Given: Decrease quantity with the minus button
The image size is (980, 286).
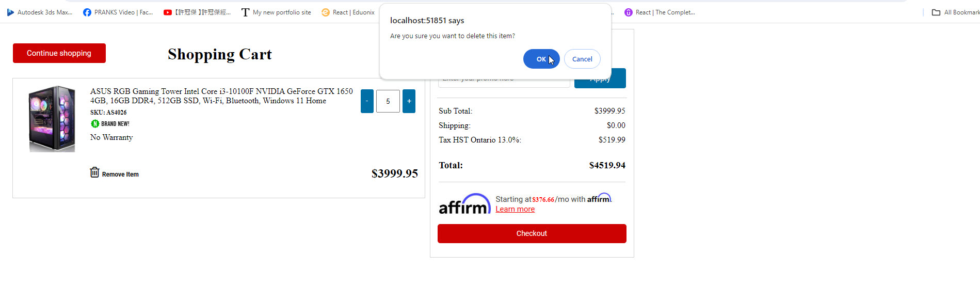Looking at the screenshot, I should tap(367, 101).
